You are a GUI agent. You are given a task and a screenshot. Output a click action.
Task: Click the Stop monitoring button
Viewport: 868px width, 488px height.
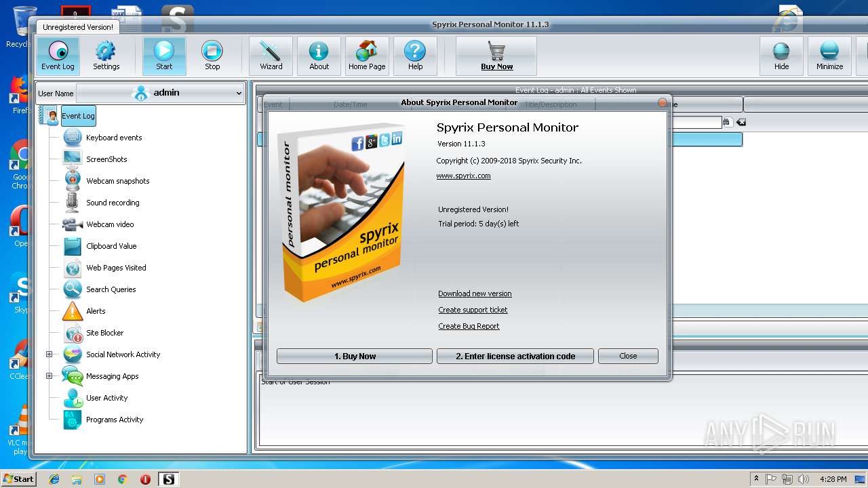click(212, 56)
